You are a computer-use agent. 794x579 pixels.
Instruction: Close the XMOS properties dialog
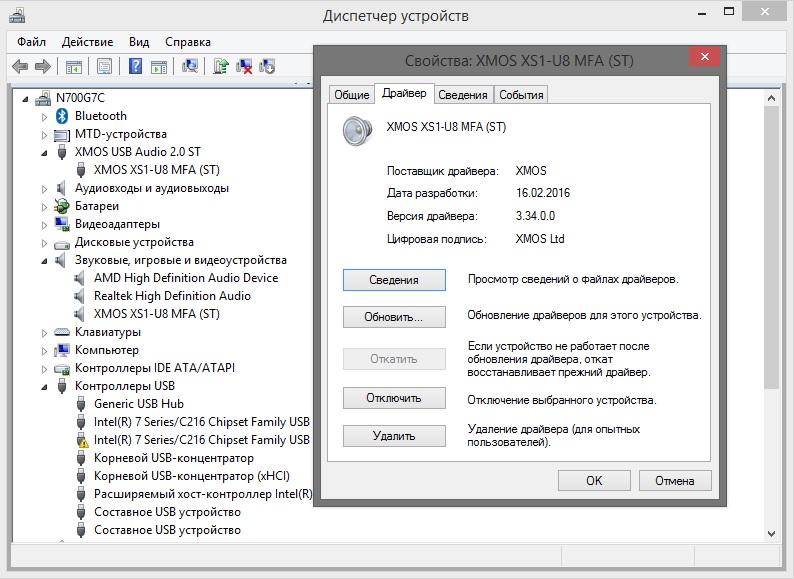704,56
